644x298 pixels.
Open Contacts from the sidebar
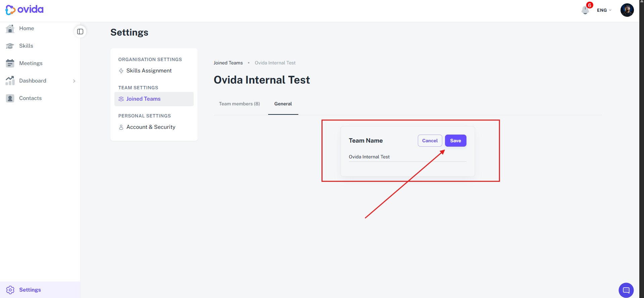coord(31,98)
